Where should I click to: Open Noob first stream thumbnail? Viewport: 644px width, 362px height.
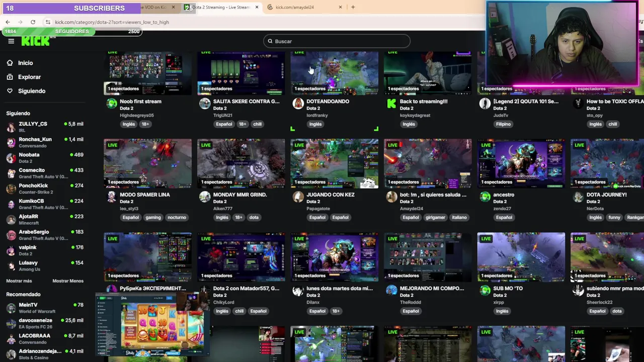[147, 73]
